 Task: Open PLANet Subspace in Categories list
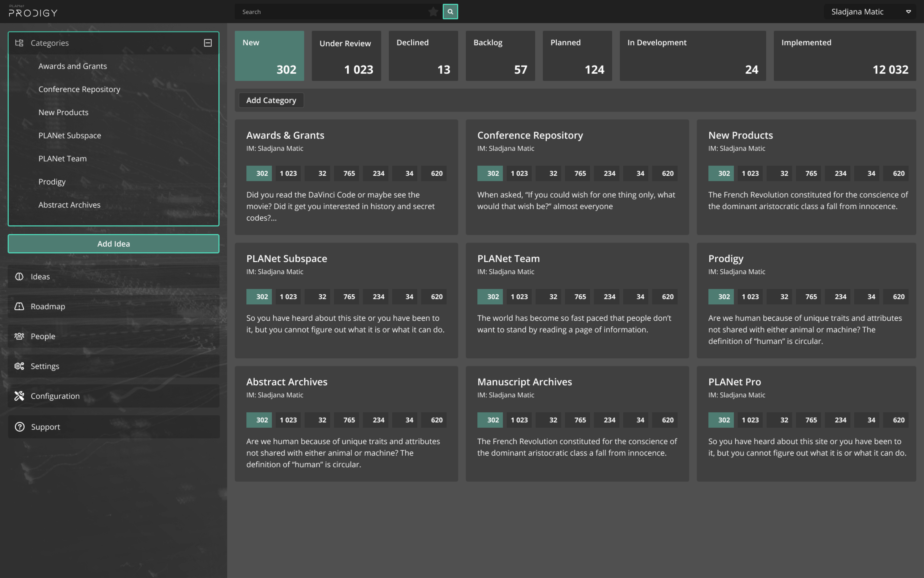(x=69, y=135)
